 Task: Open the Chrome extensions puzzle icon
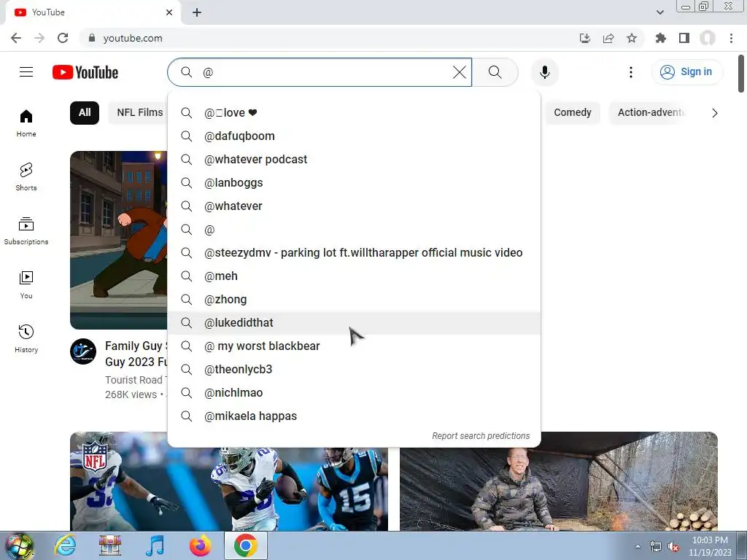tap(661, 38)
